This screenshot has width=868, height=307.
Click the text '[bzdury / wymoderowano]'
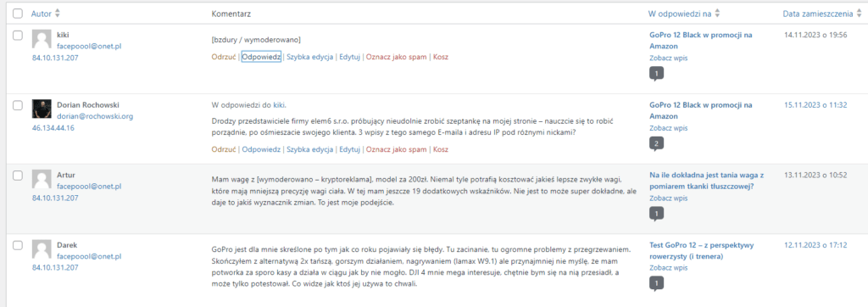(256, 40)
